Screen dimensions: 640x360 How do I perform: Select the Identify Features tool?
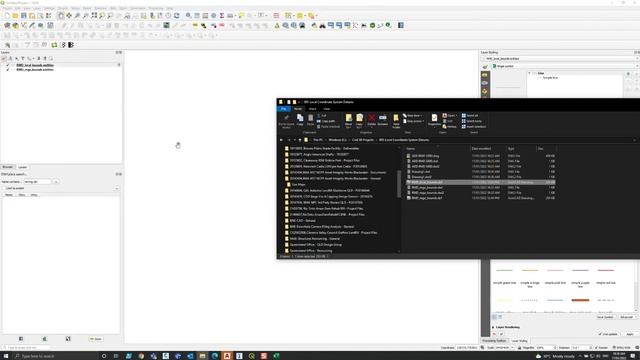click(189, 16)
